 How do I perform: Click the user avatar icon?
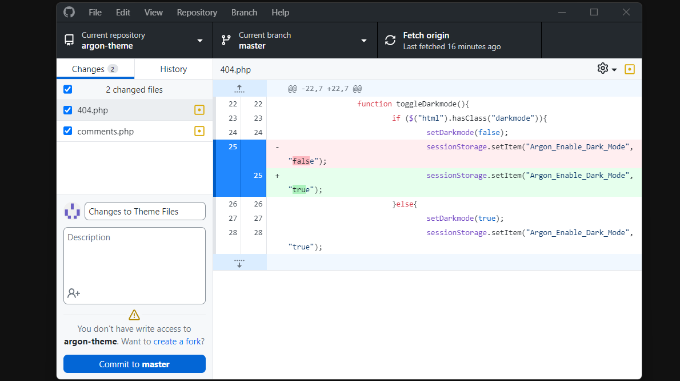point(72,212)
